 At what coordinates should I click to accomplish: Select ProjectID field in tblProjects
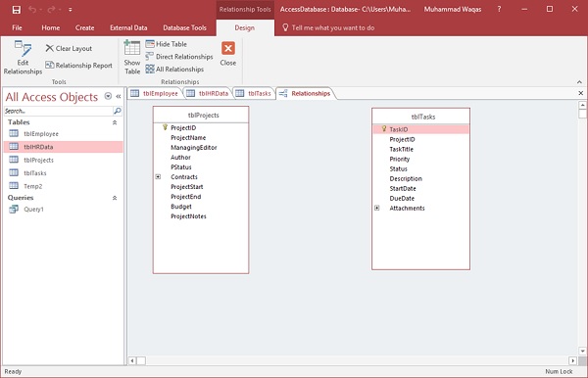pyautogui.click(x=183, y=127)
